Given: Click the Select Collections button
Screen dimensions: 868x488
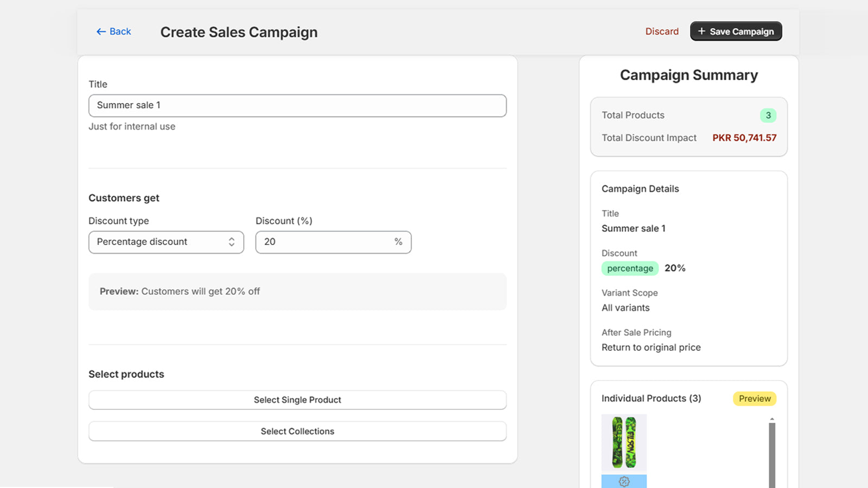Looking at the screenshot, I should coord(297,431).
